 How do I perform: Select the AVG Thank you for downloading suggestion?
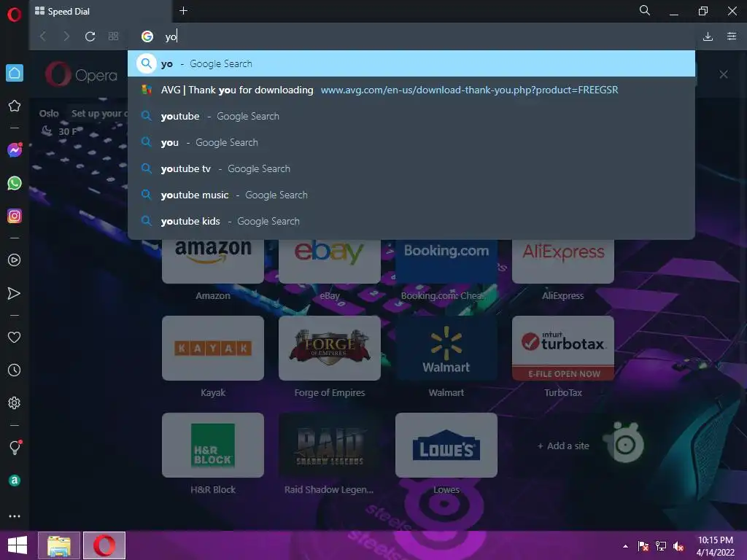411,90
